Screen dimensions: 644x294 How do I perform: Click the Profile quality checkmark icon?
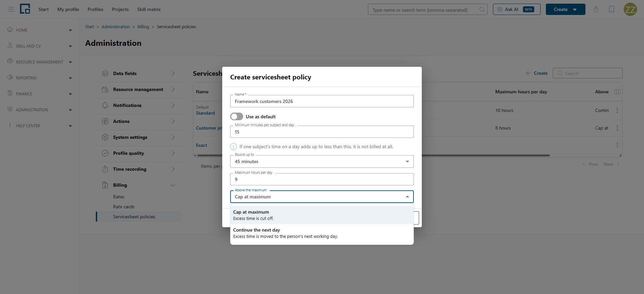click(105, 153)
